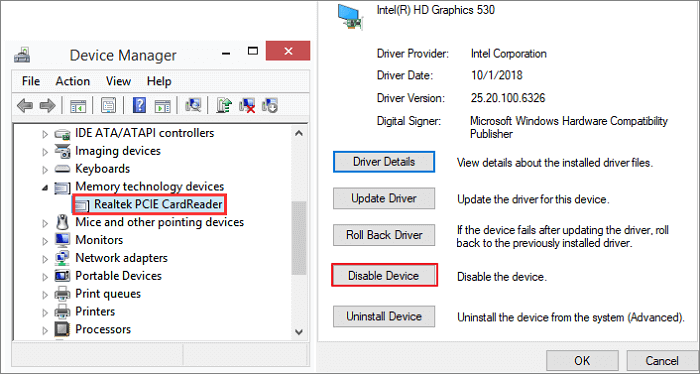Select the Network adapters label
The height and width of the screenshot is (374, 700).
121,258
